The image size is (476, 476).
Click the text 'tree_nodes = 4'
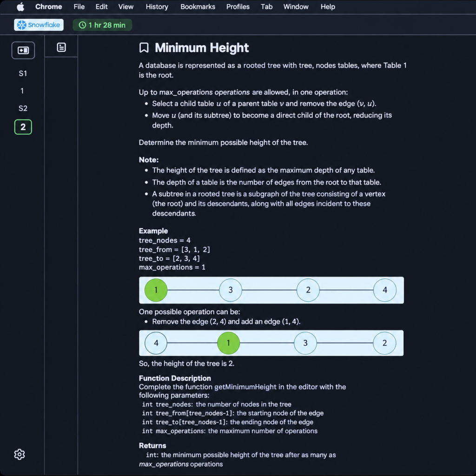point(165,240)
